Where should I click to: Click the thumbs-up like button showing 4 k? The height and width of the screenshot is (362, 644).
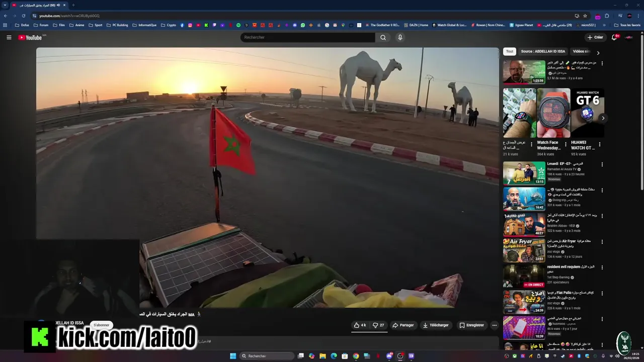pos(360,325)
